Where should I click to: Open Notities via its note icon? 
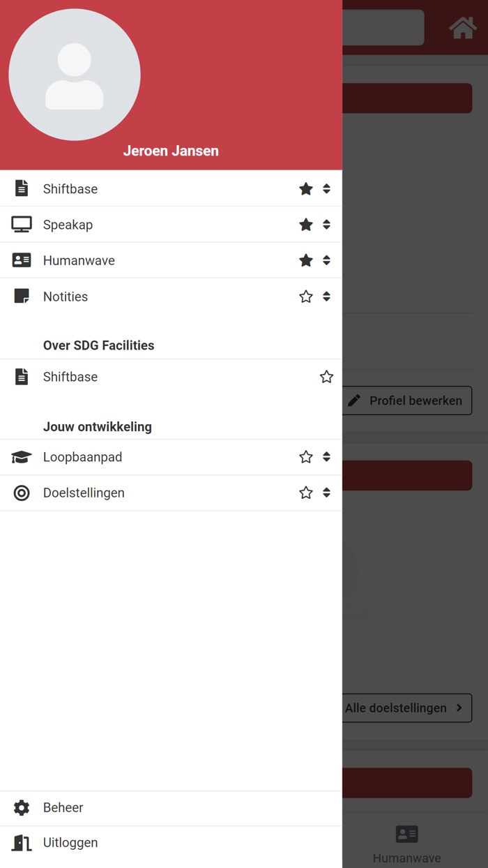(x=22, y=295)
